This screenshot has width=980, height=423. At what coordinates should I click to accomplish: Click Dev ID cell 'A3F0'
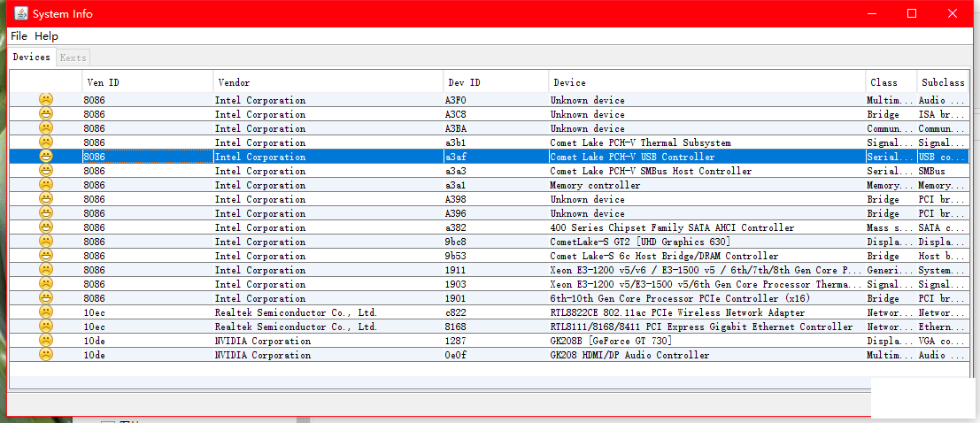(497, 100)
